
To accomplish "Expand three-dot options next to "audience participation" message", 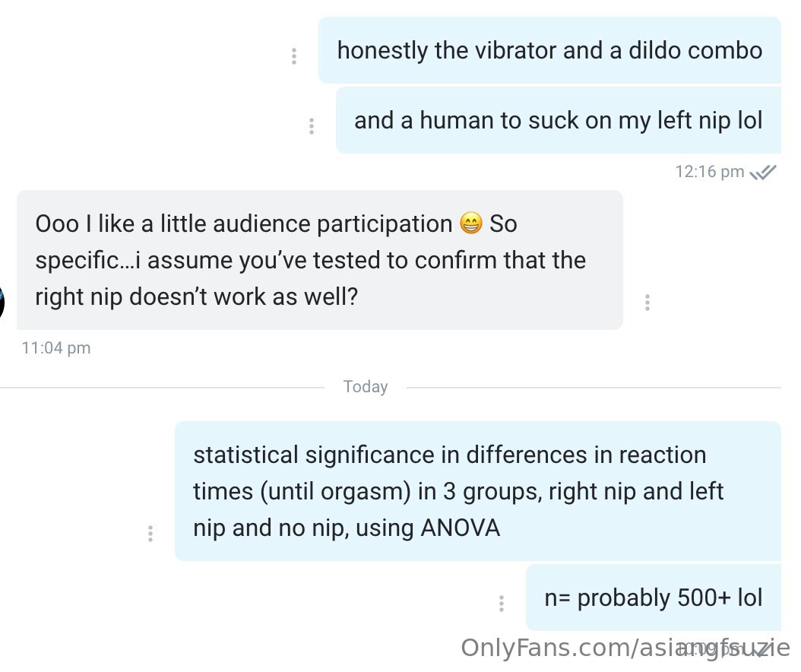I will click(647, 303).
